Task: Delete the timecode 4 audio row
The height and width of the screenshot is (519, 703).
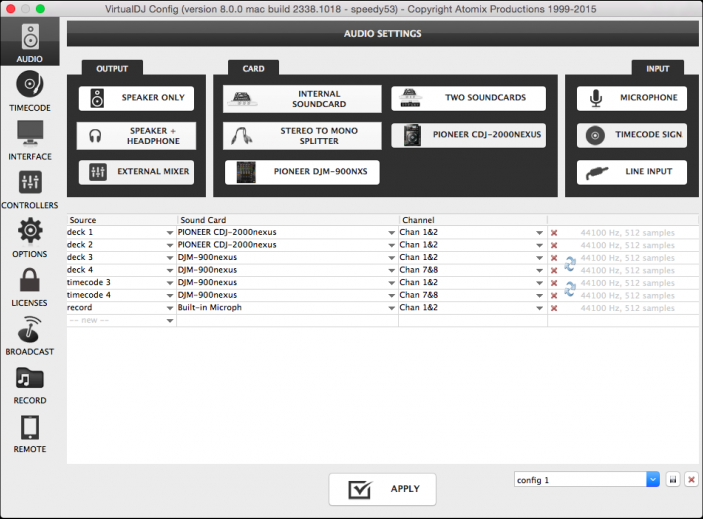Action: click(x=554, y=295)
